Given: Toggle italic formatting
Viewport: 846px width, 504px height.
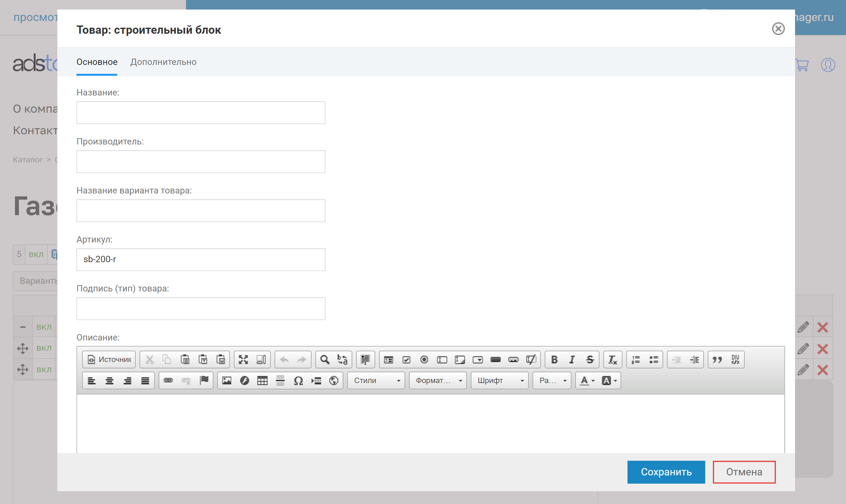Looking at the screenshot, I should click(572, 360).
